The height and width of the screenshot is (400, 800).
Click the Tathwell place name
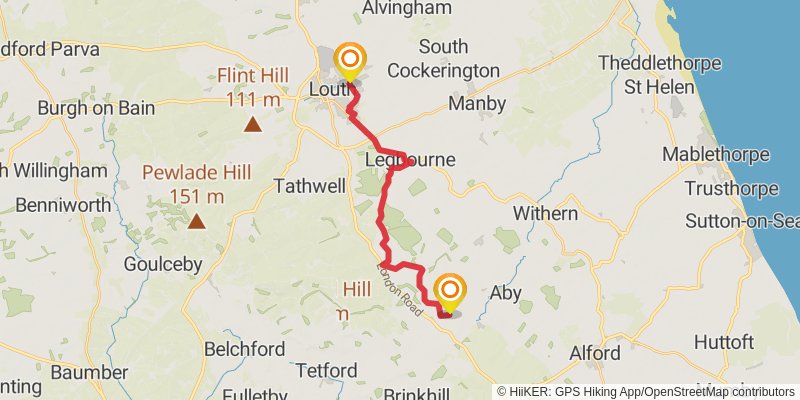point(310,186)
